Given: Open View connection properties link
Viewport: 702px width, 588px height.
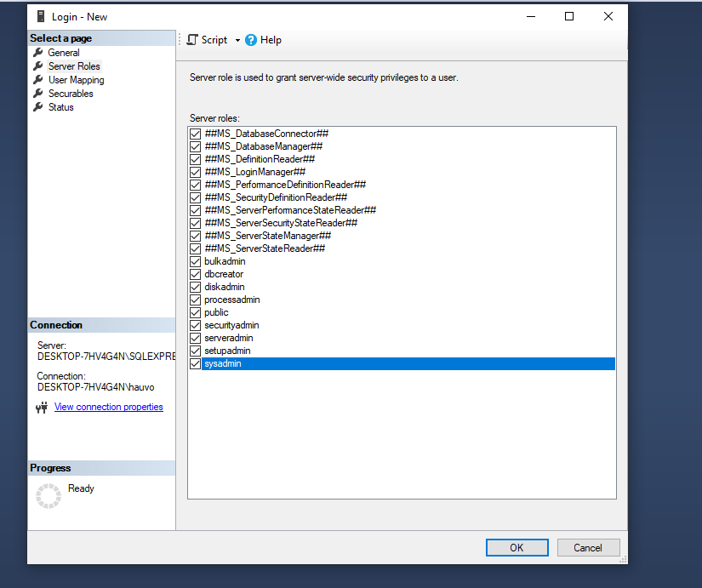Looking at the screenshot, I should (108, 407).
